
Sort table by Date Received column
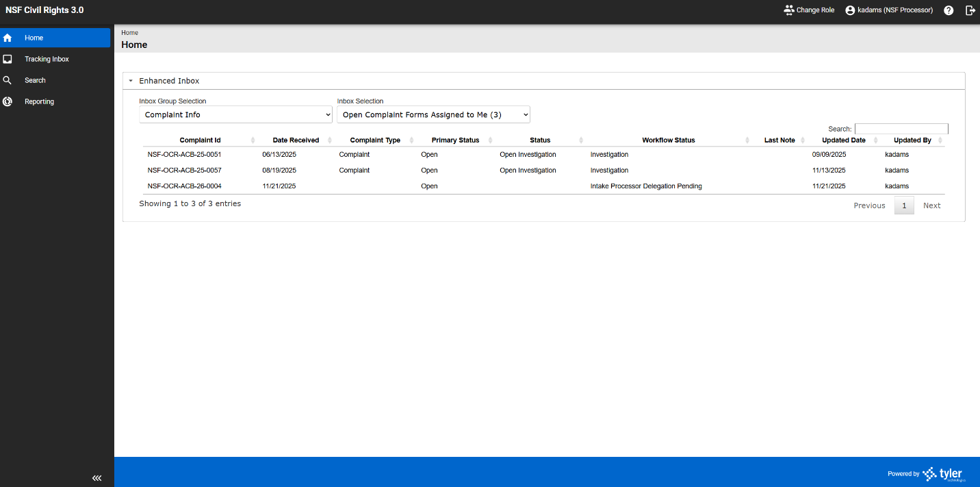click(x=296, y=140)
